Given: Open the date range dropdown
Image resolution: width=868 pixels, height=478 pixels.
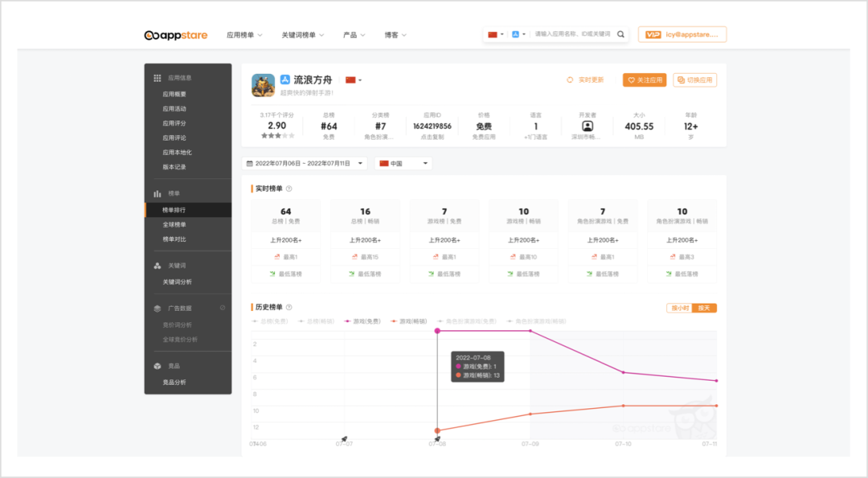Looking at the screenshot, I should point(304,163).
